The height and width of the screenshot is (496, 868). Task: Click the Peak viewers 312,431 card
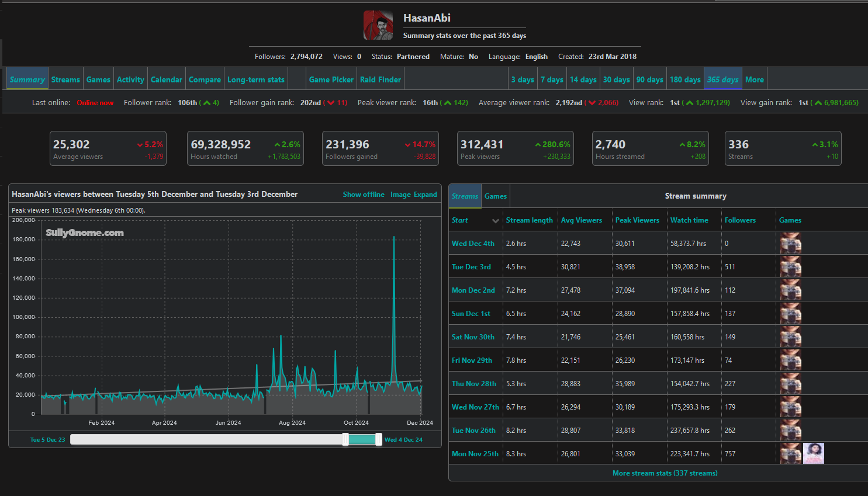tap(515, 148)
